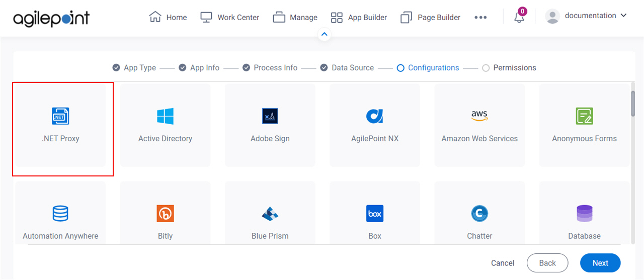Select the Active Directory Windows icon
The width and height of the screenshot is (644, 280).
tap(165, 116)
